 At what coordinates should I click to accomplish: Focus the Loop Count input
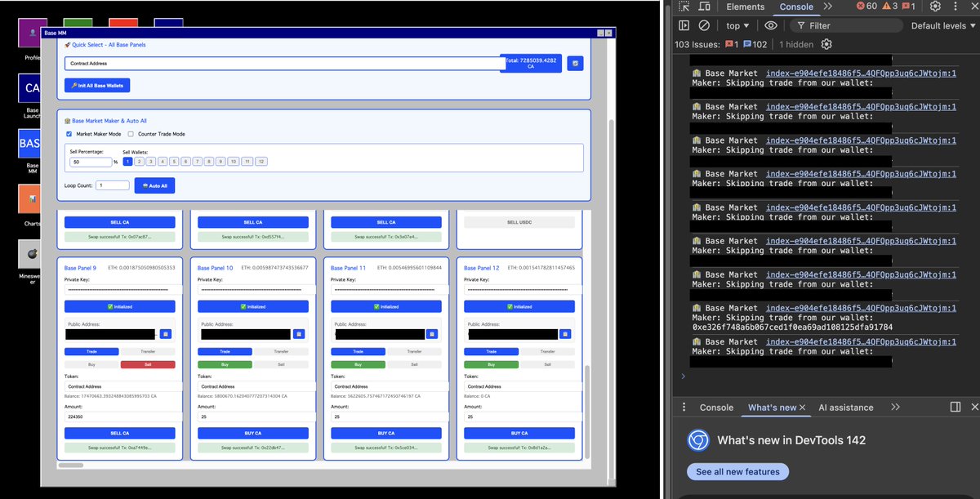pos(113,185)
